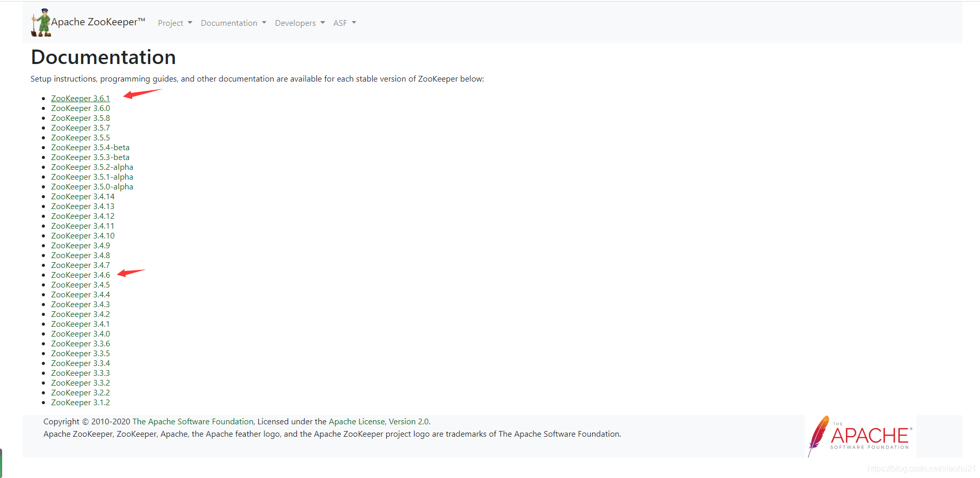Open ZooKeeper 3.4.6 documentation link
The height and width of the screenshot is (478, 980).
[81, 275]
